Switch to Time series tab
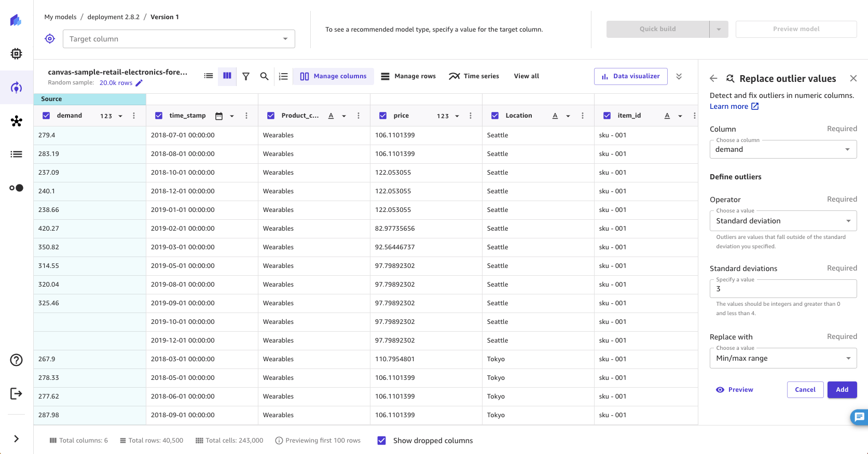This screenshot has height=454, width=868. coord(474,76)
